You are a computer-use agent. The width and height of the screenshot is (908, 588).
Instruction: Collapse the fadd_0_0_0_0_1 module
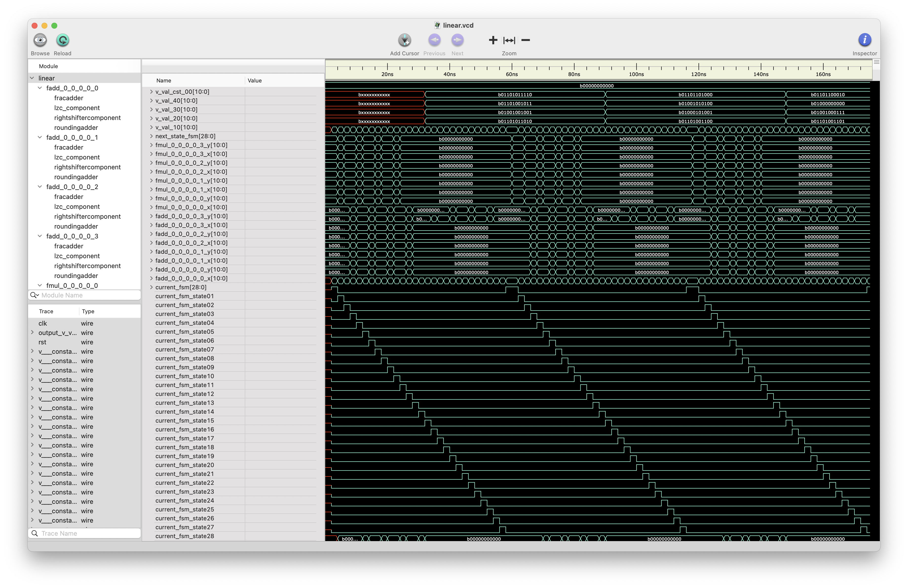click(40, 137)
